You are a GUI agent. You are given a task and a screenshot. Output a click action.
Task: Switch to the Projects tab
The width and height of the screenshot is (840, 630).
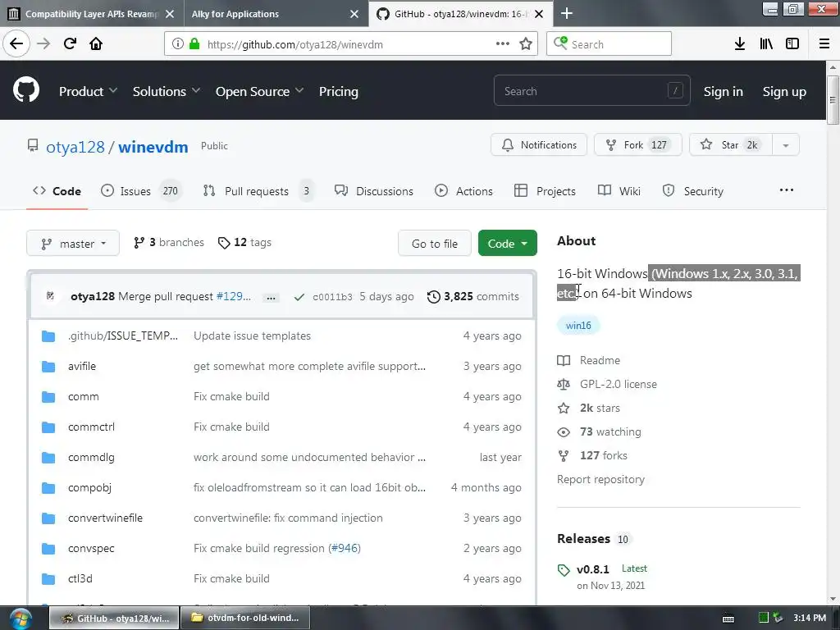point(545,191)
